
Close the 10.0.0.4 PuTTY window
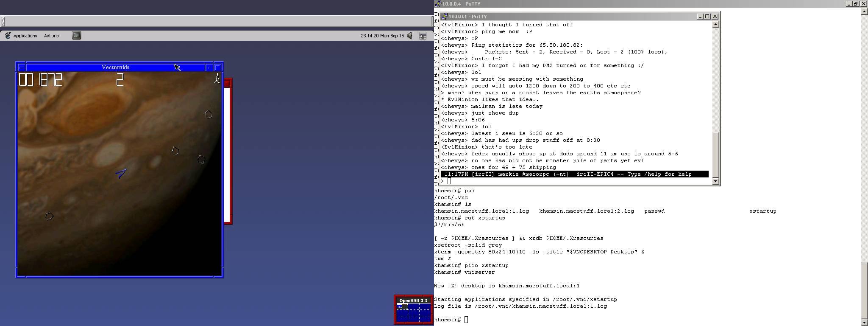(863, 4)
